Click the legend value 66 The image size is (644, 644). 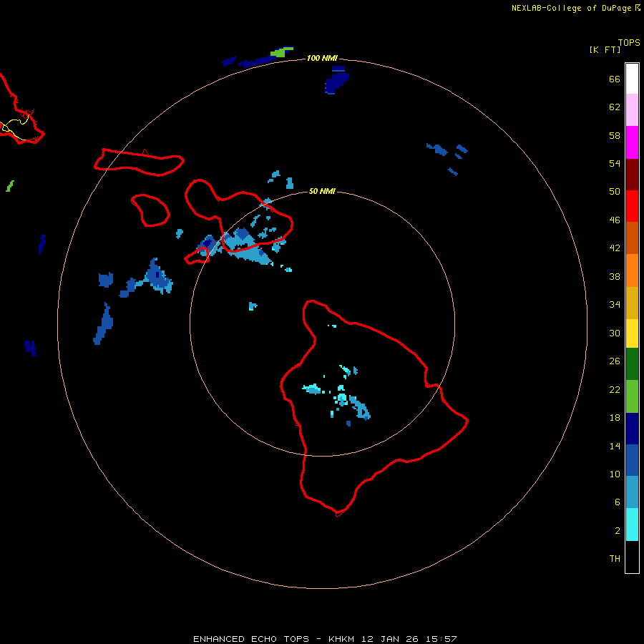615,79
